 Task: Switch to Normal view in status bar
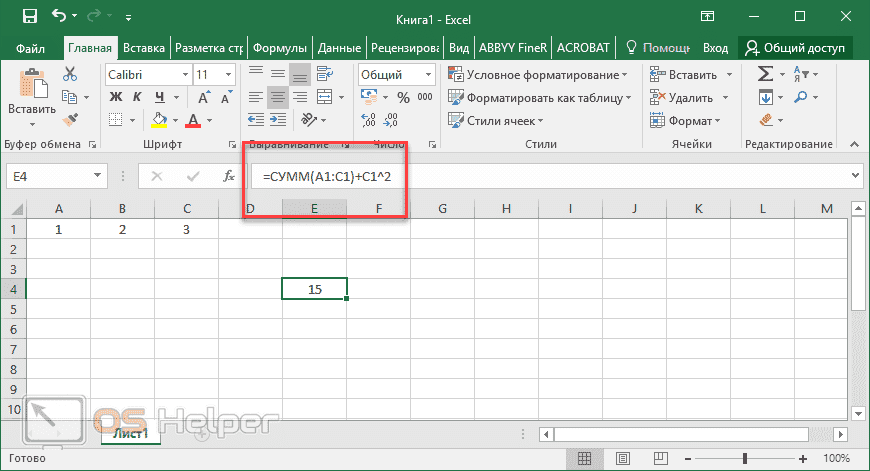584,458
